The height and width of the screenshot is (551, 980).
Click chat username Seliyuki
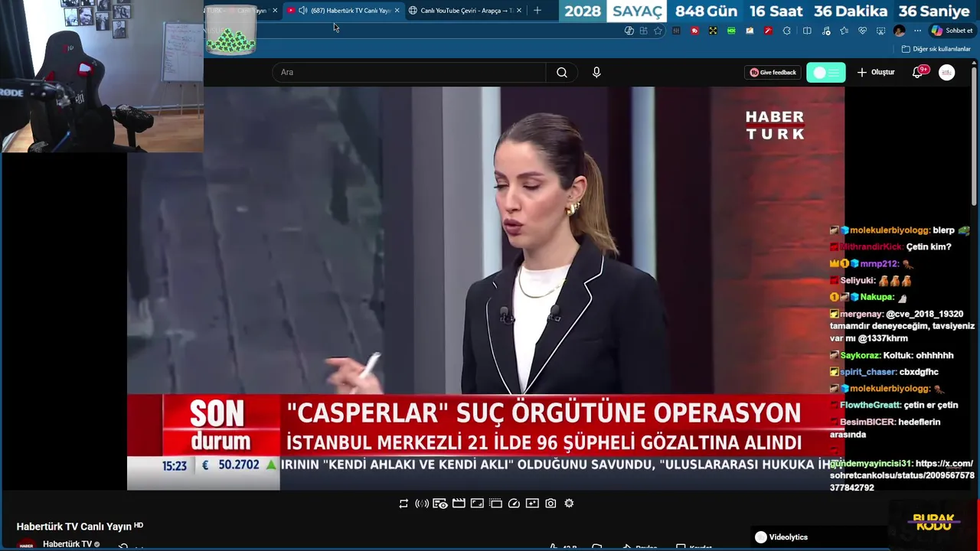857,280
